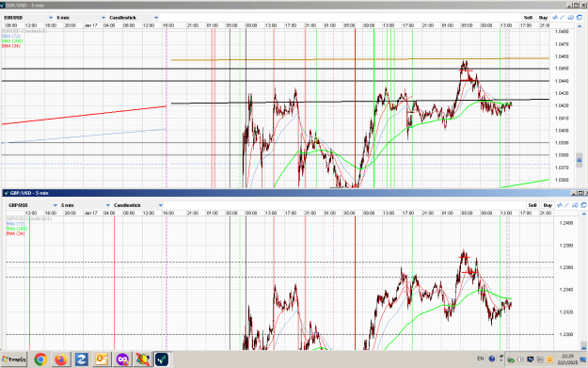
Task: Select EMA (72) label in EUR/USD chart legend
Action: point(11,36)
